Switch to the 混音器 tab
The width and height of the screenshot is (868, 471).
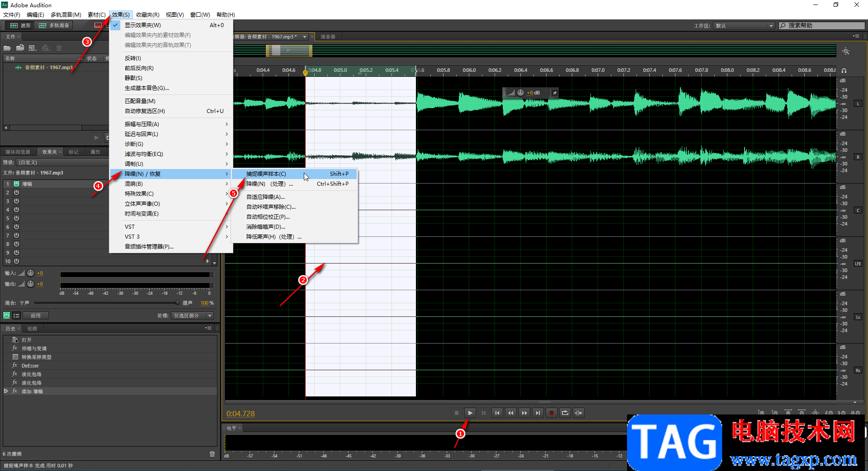[328, 37]
